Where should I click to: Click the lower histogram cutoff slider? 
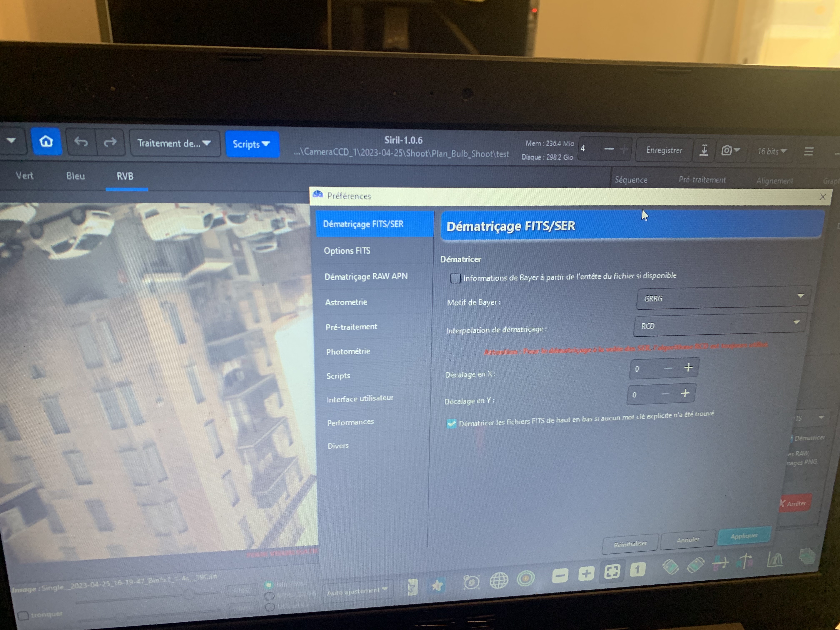coord(121,617)
